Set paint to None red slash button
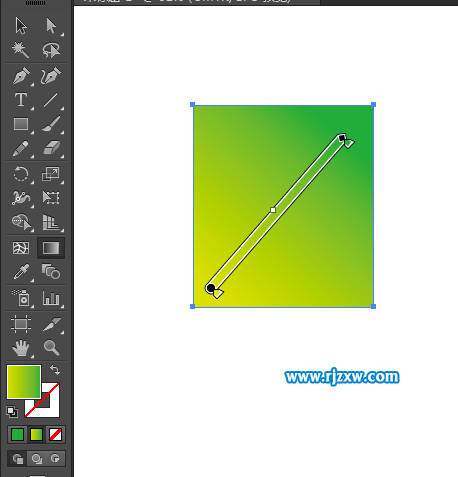 click(x=55, y=434)
